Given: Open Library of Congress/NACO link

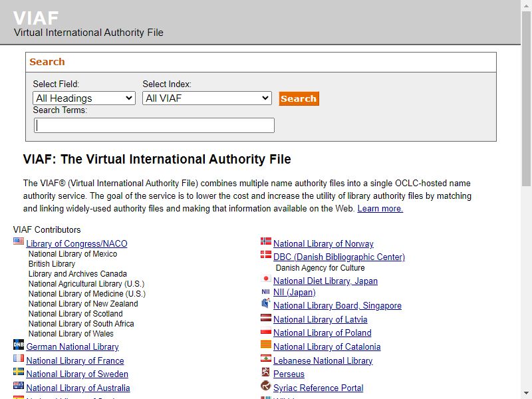Looking at the screenshot, I should 76,243.
